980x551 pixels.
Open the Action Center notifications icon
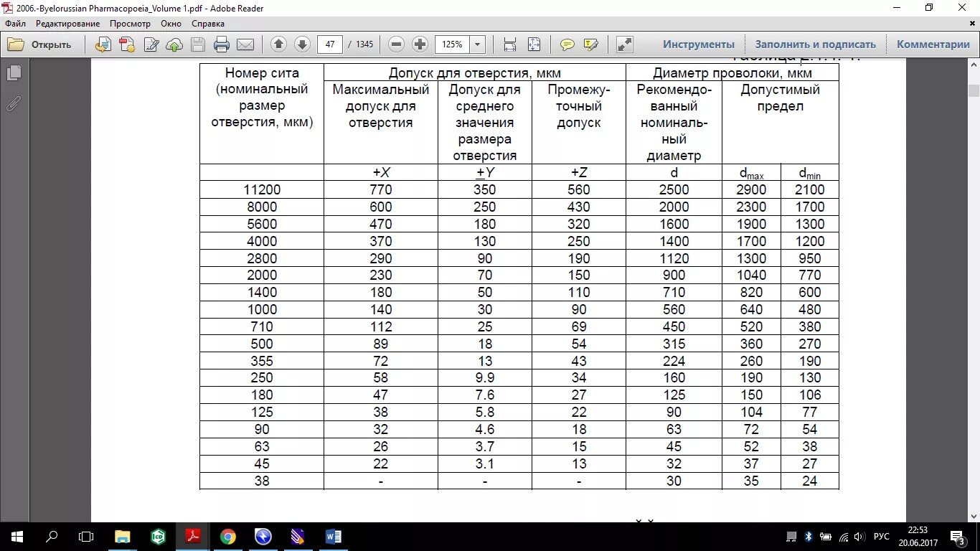tap(957, 536)
